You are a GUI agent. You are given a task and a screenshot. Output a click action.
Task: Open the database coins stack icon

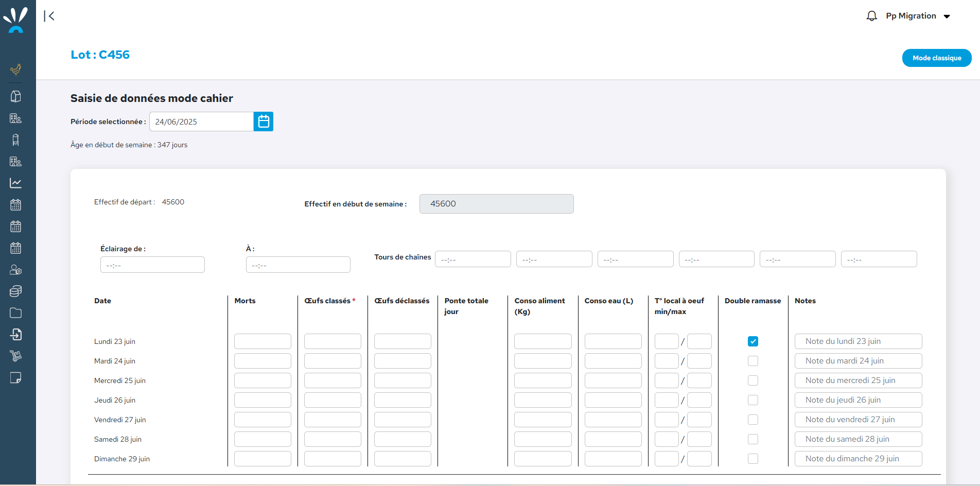[x=16, y=291]
